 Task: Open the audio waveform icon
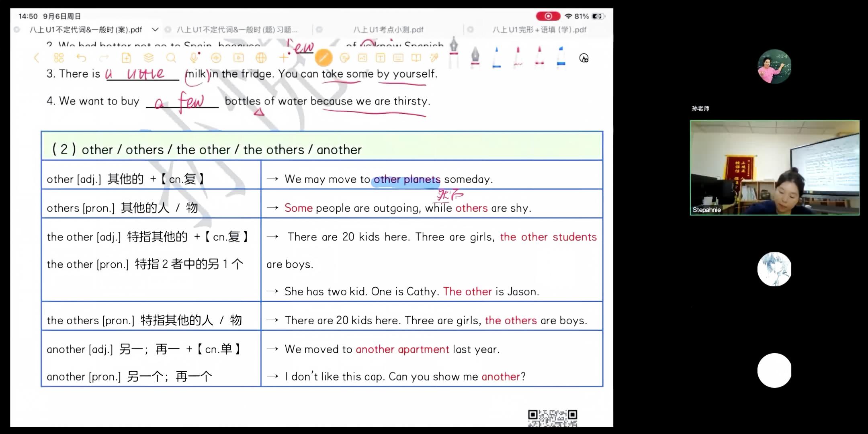216,58
